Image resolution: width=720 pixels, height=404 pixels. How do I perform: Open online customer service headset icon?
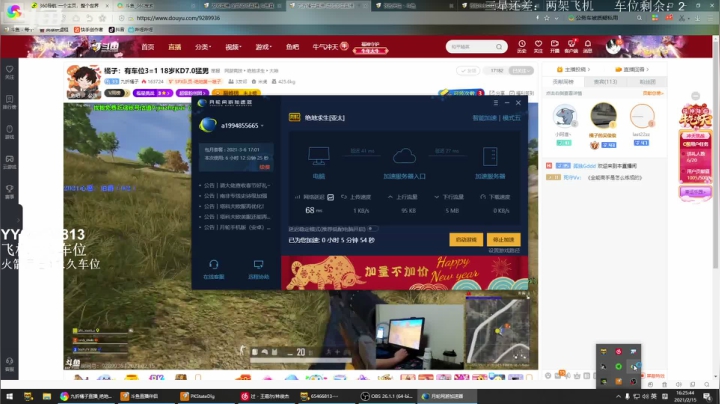pos(214,265)
